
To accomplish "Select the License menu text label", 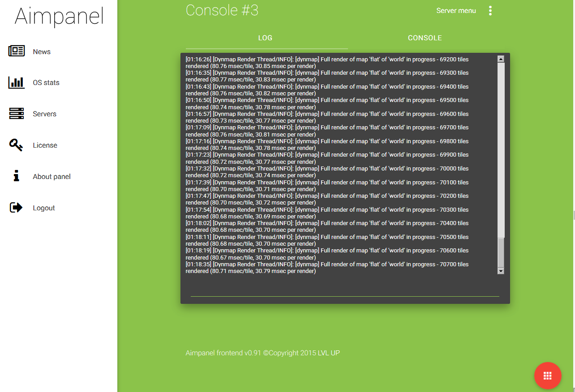I will click(x=45, y=145).
